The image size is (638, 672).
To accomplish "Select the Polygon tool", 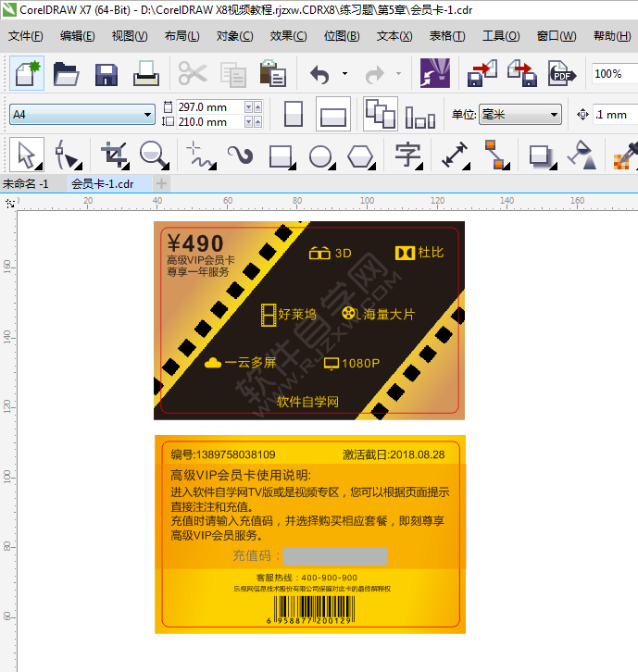I will (360, 155).
